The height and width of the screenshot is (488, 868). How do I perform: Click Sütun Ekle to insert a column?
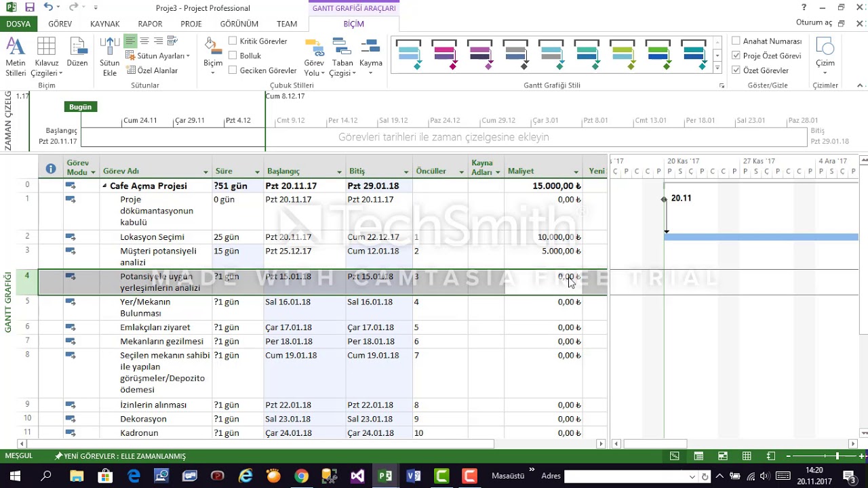point(109,57)
